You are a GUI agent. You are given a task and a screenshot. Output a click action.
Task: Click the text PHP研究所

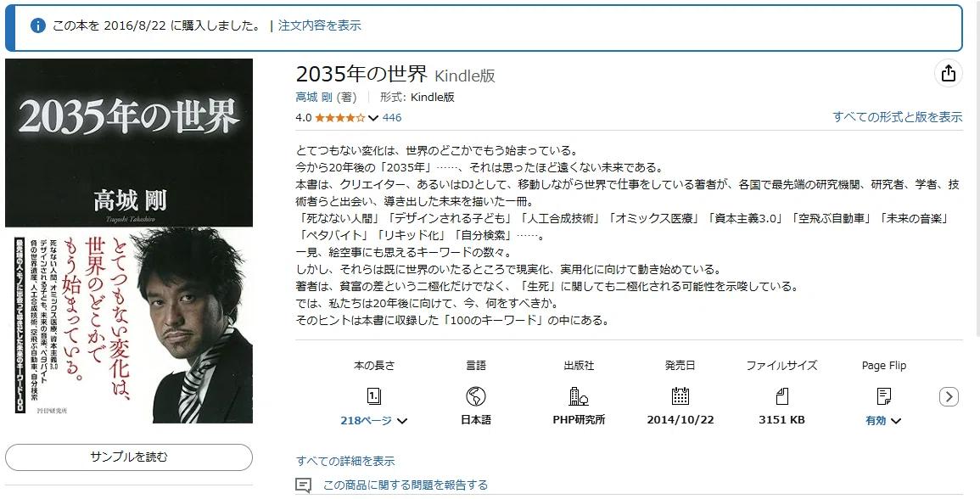(x=579, y=420)
